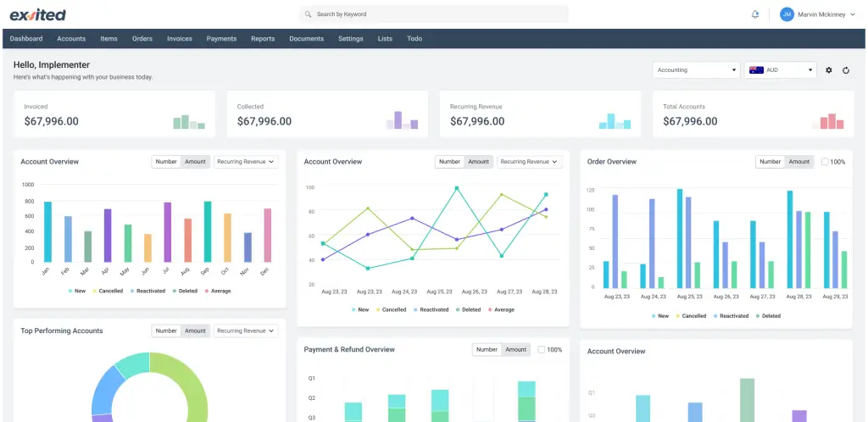The height and width of the screenshot is (422, 868).
Task: Click the Collected mini bar chart
Action: pyautogui.click(x=402, y=120)
